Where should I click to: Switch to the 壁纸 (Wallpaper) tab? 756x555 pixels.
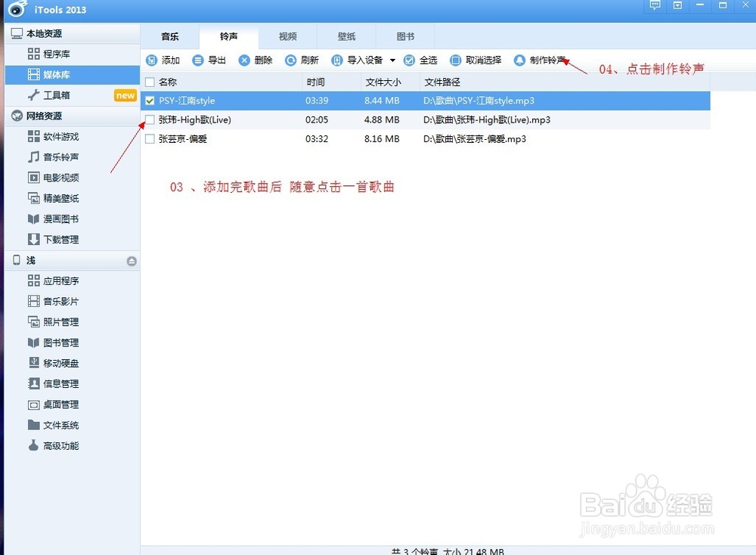pyautogui.click(x=346, y=36)
